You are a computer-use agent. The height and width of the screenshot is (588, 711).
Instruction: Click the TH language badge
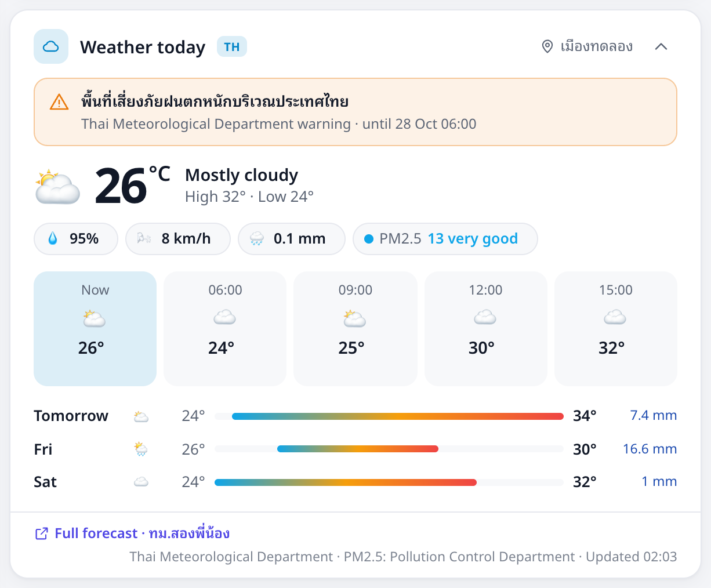click(x=232, y=47)
